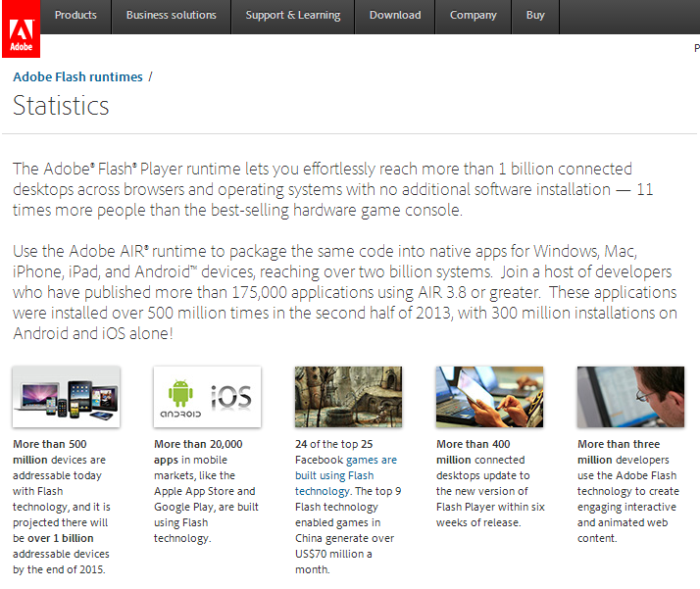The height and width of the screenshot is (589, 700).
Task: Select the Flash game scene thumbnail
Action: point(348,397)
